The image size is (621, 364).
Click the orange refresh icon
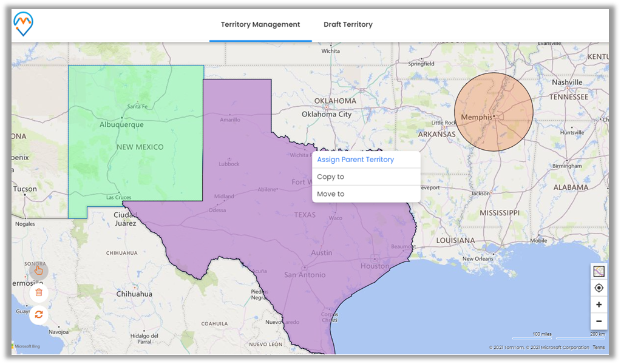39,314
